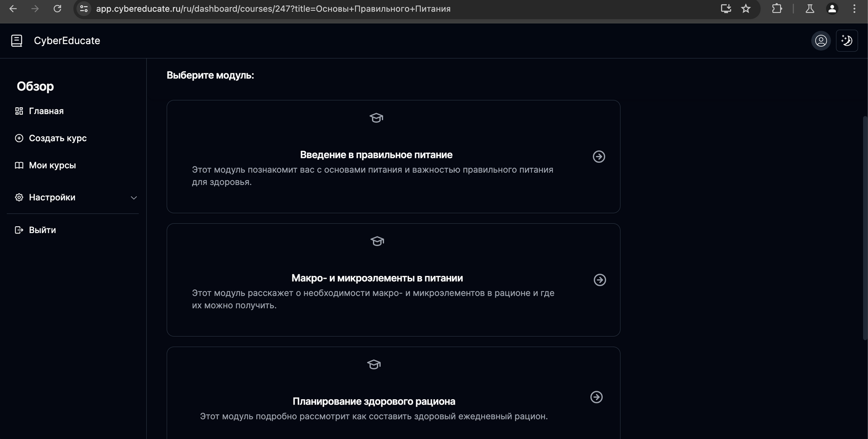The width and height of the screenshot is (868, 439).
Task: Click the Выберите модуль heading
Action: coord(210,75)
